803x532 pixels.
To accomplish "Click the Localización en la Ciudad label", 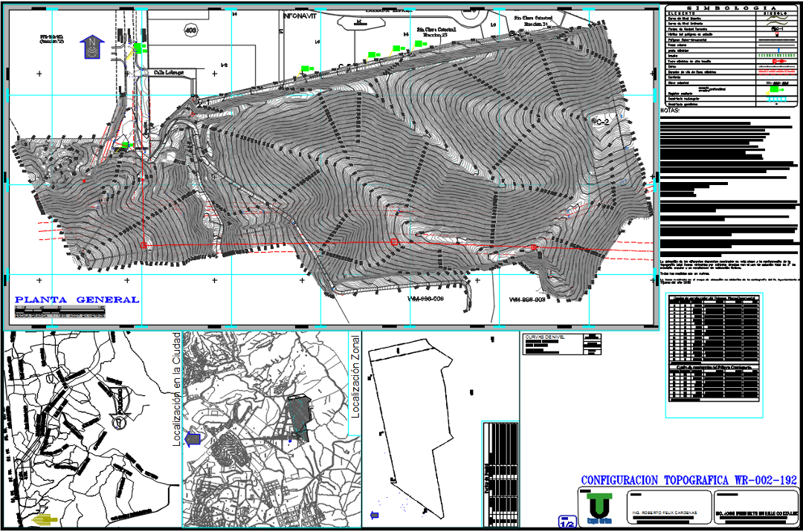I will click(176, 391).
